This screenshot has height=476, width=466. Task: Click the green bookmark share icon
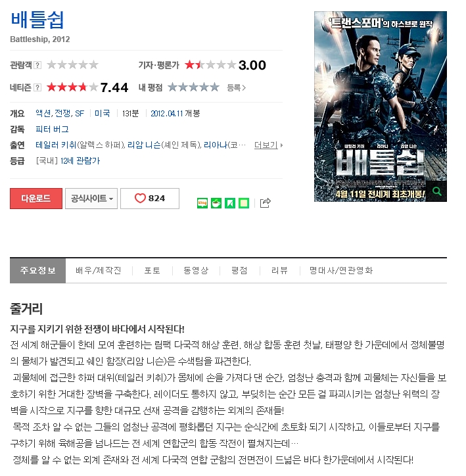click(230, 203)
